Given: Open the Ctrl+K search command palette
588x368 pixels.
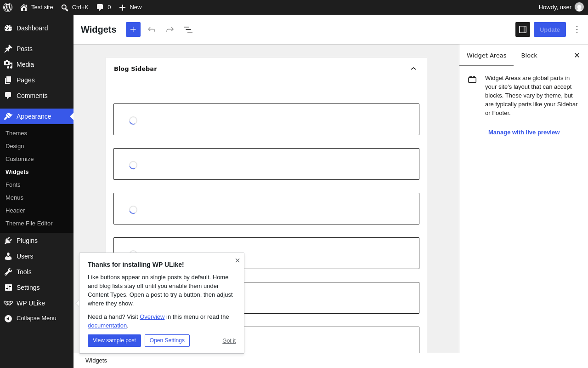Looking at the screenshot, I should click(75, 7).
